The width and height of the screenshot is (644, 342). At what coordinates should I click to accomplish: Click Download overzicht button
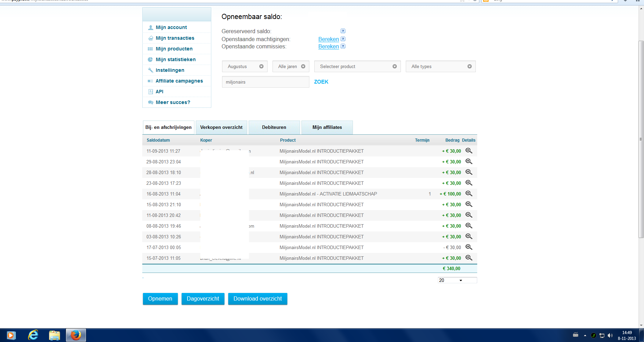(x=258, y=299)
